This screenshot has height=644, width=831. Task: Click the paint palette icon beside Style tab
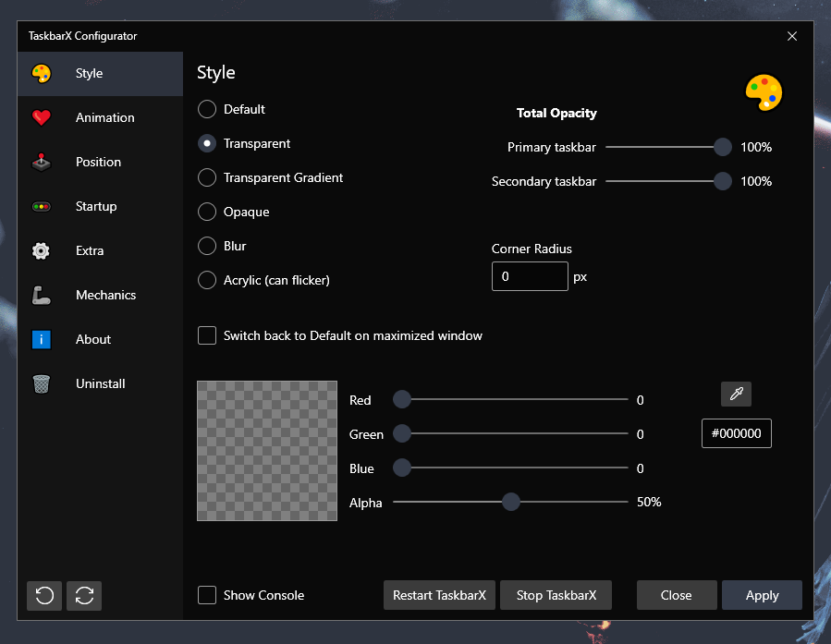42,73
